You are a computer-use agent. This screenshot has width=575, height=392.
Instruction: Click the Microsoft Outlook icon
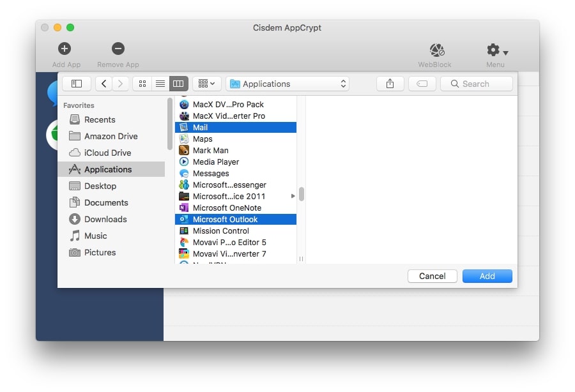(184, 219)
